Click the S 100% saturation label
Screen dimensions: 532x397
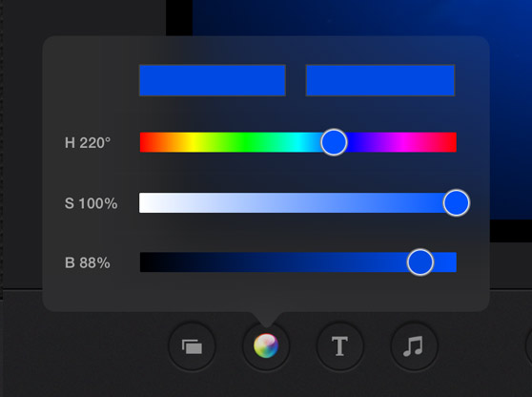click(x=91, y=203)
